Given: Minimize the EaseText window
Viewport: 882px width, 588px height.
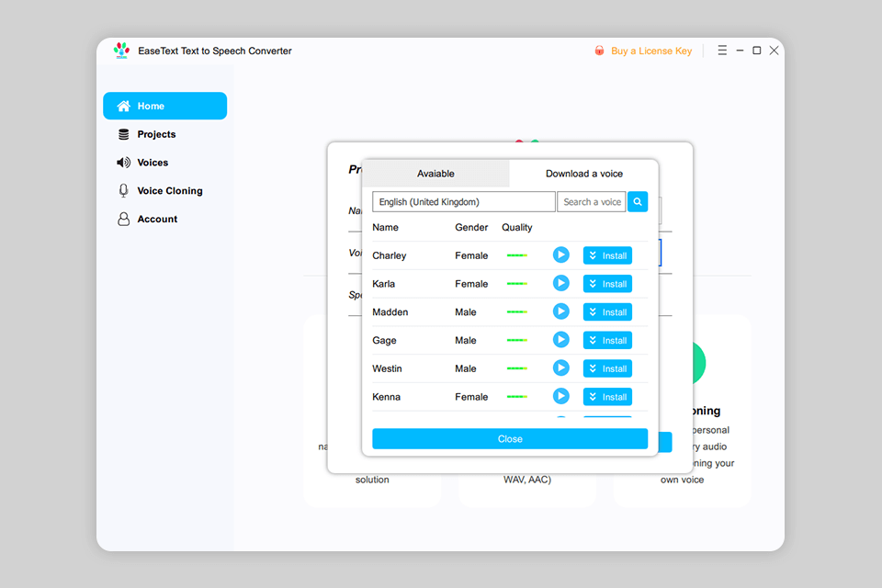Looking at the screenshot, I should click(x=740, y=51).
